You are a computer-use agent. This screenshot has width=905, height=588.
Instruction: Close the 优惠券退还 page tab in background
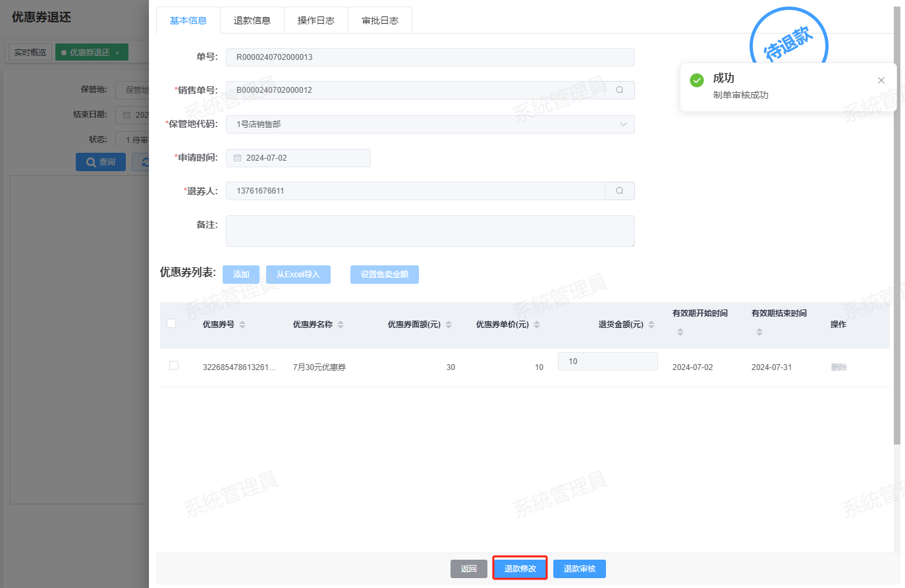[117, 53]
